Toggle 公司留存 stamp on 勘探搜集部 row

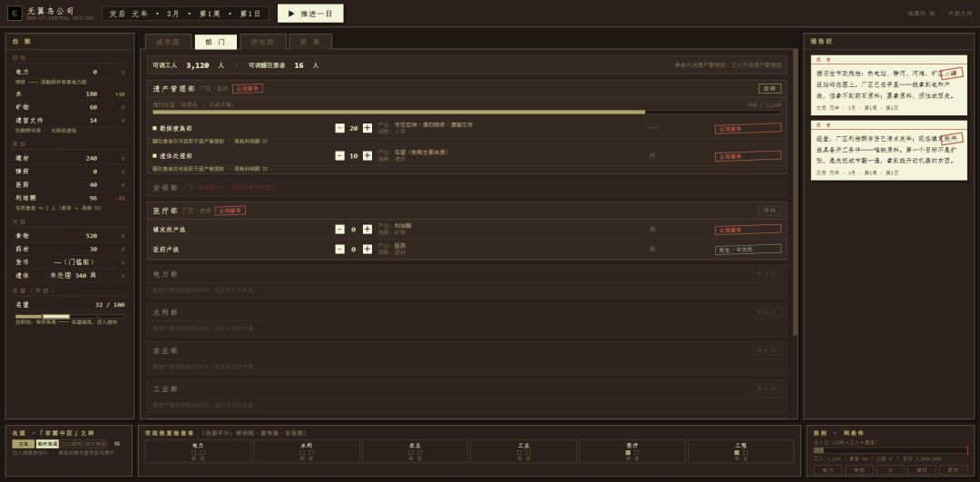coord(748,128)
